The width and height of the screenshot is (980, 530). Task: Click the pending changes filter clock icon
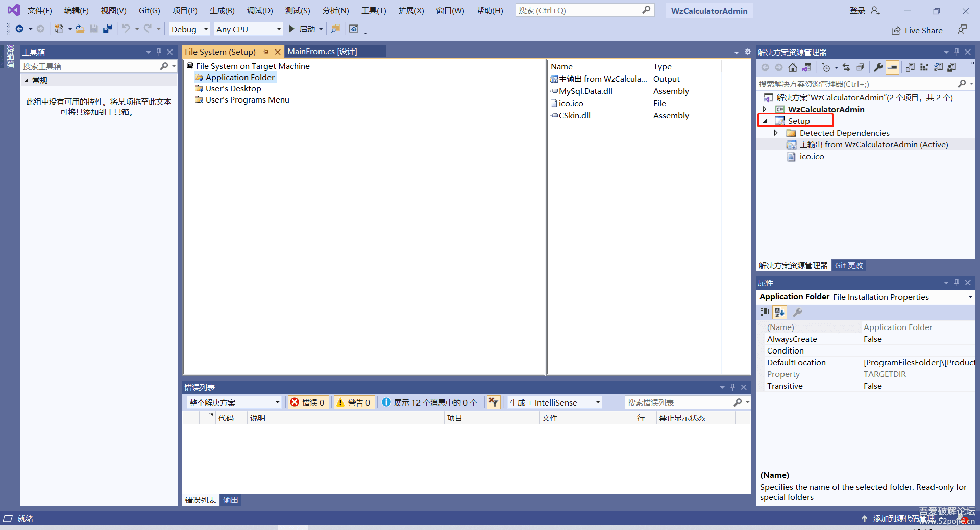point(826,67)
